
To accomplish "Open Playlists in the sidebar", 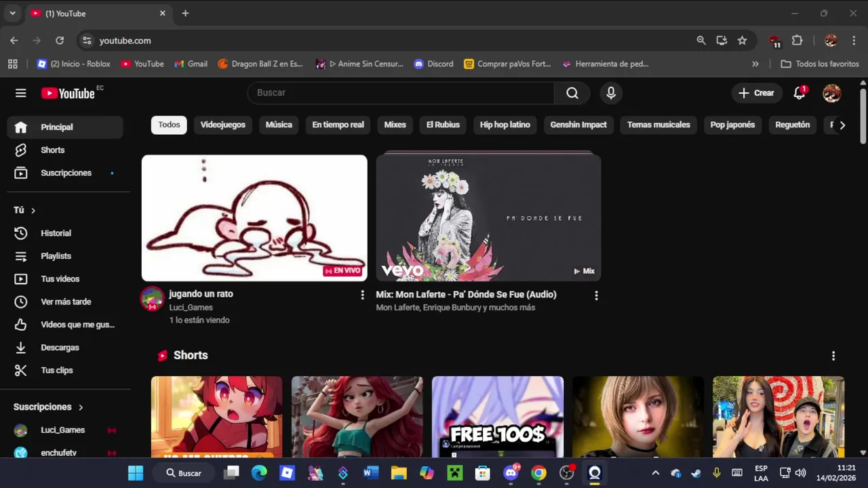I will pos(65,256).
